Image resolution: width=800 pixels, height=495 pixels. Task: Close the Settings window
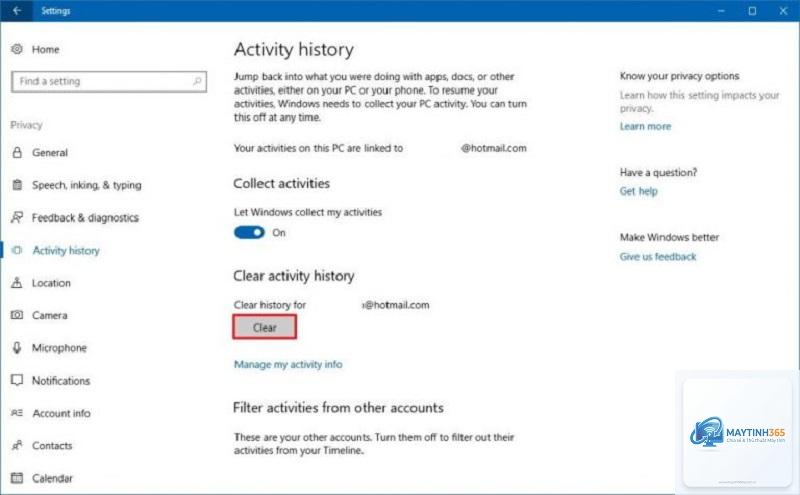783,11
